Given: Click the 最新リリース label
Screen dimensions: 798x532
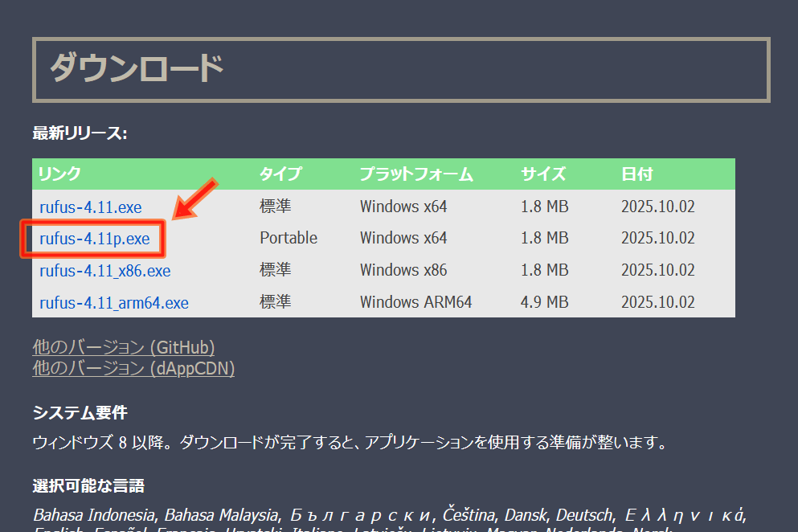Looking at the screenshot, I should (80, 133).
